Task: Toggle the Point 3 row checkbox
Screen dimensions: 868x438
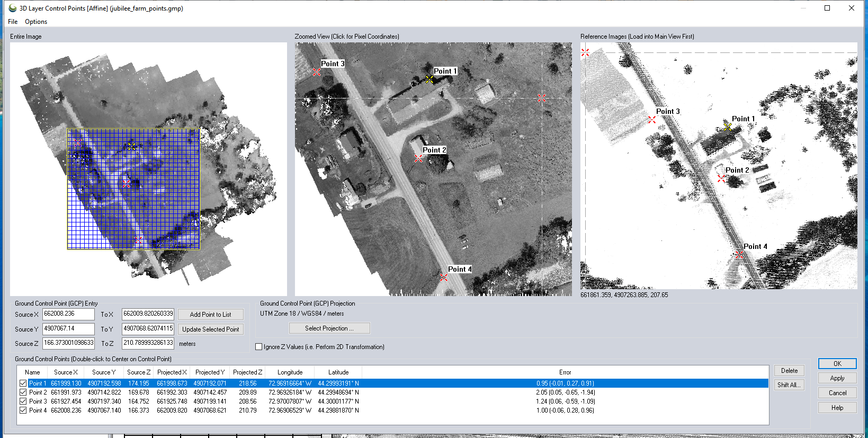Action: (x=23, y=401)
